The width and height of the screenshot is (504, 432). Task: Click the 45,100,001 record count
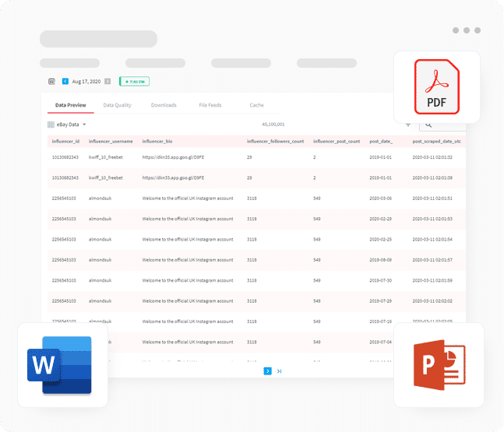(273, 125)
